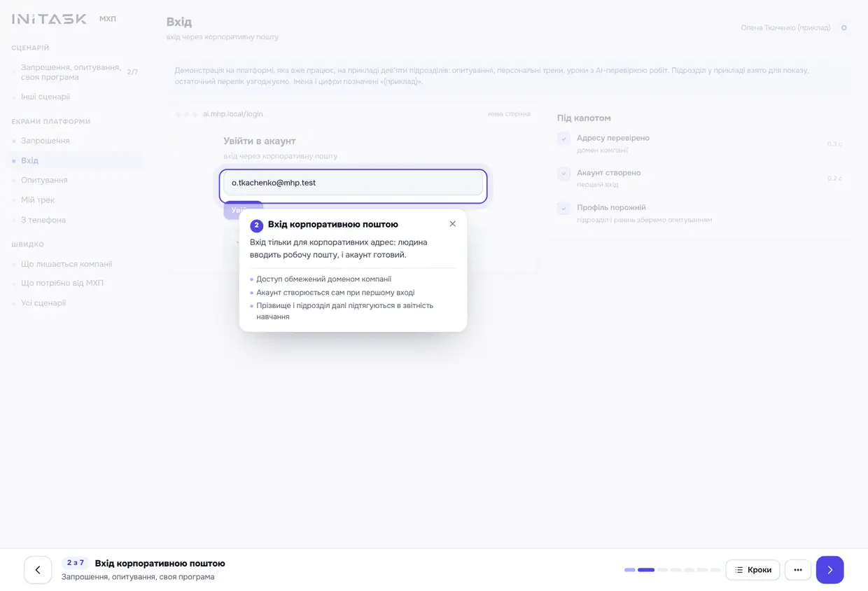Click the user status dot near Олена Ткаченко
Image resolution: width=868 pixels, height=591 pixels.
coord(843,28)
